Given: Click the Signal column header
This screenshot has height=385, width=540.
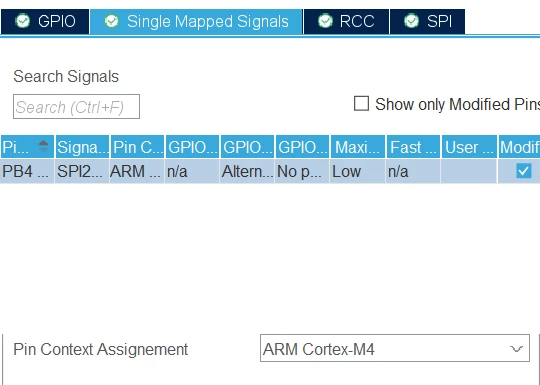Looking at the screenshot, I should 82,147.
